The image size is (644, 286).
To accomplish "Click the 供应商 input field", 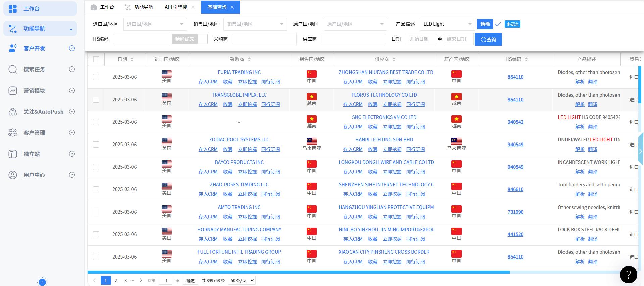I will pyautogui.click(x=354, y=39).
